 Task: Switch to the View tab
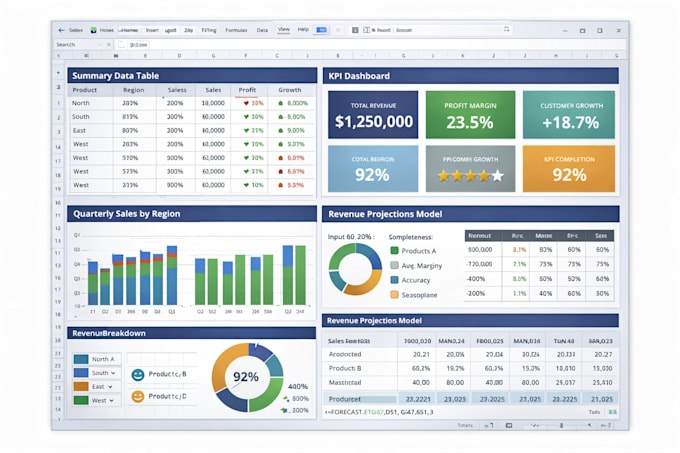tap(284, 29)
